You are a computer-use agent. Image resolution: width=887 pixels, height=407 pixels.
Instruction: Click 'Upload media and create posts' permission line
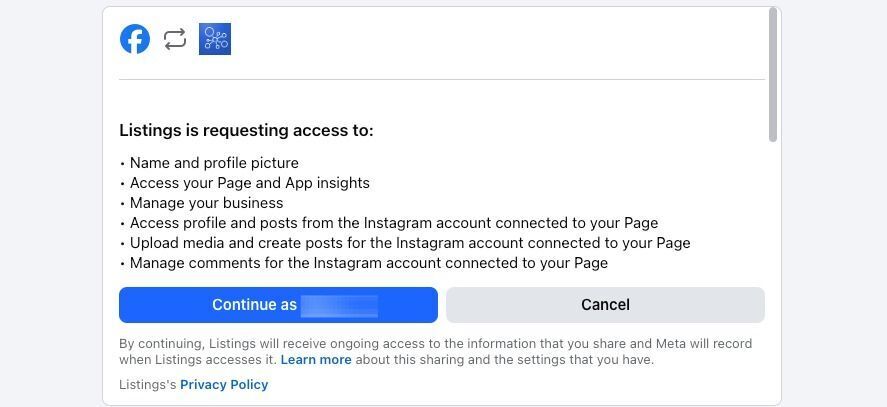(x=405, y=243)
